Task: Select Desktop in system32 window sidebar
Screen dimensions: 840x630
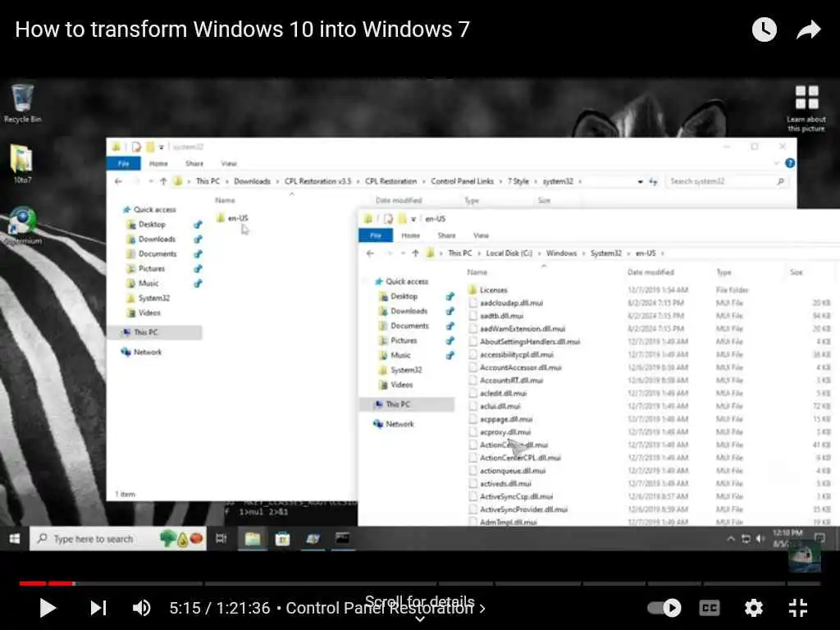Action: [152, 225]
